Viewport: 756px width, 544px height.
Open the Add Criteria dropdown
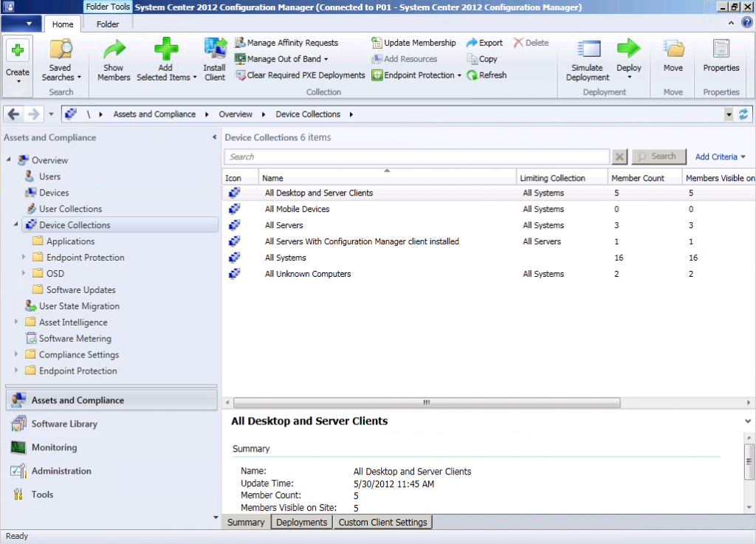pyautogui.click(x=721, y=156)
